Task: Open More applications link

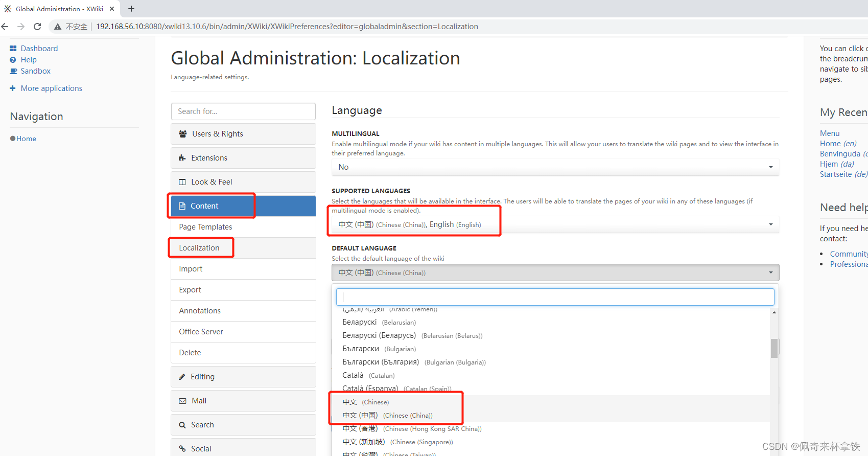Action: [52, 88]
